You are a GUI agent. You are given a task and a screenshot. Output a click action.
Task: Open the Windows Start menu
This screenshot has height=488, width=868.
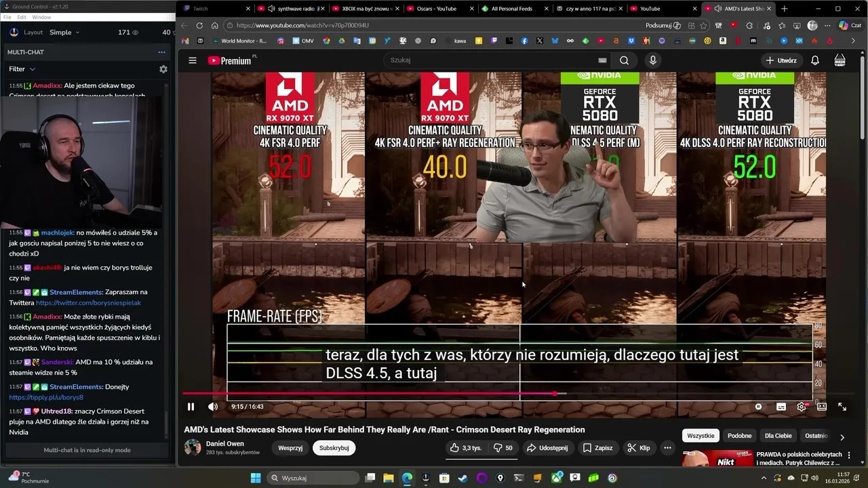pyautogui.click(x=256, y=478)
